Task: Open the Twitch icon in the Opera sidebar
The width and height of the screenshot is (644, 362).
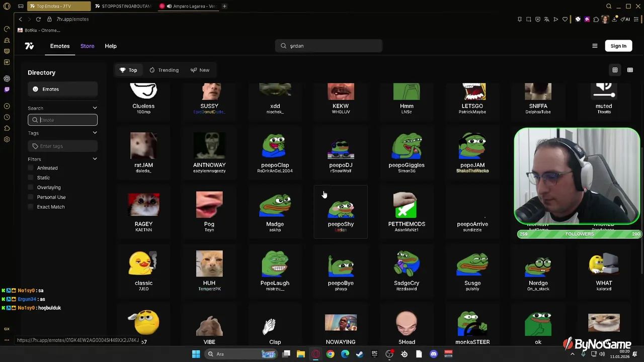Action: pos(7,89)
